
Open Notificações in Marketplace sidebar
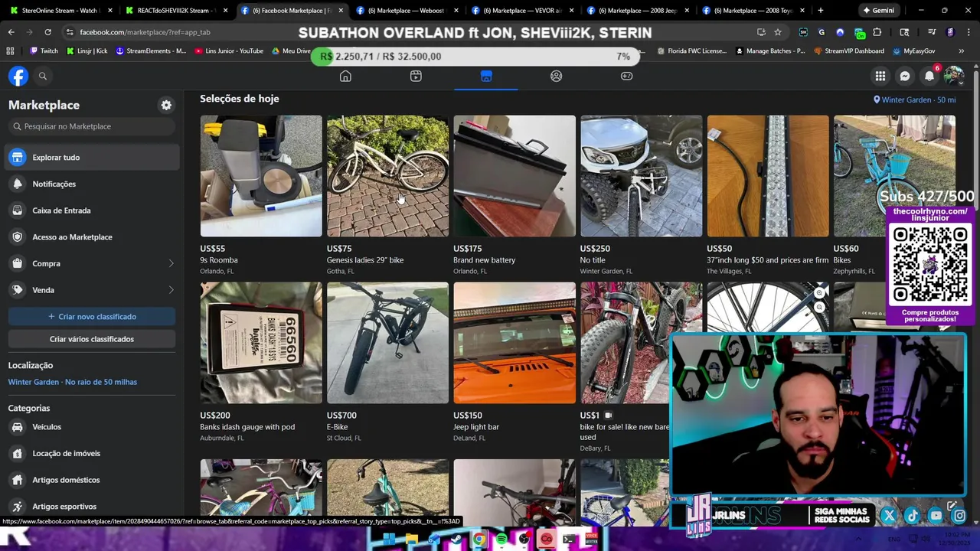pyautogui.click(x=92, y=184)
